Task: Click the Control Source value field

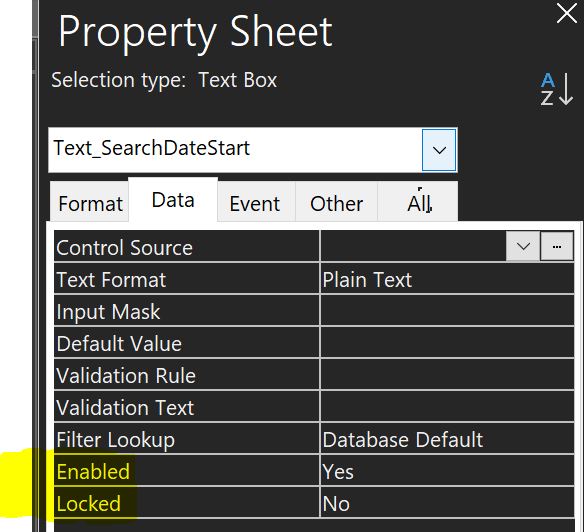Action: point(413,246)
